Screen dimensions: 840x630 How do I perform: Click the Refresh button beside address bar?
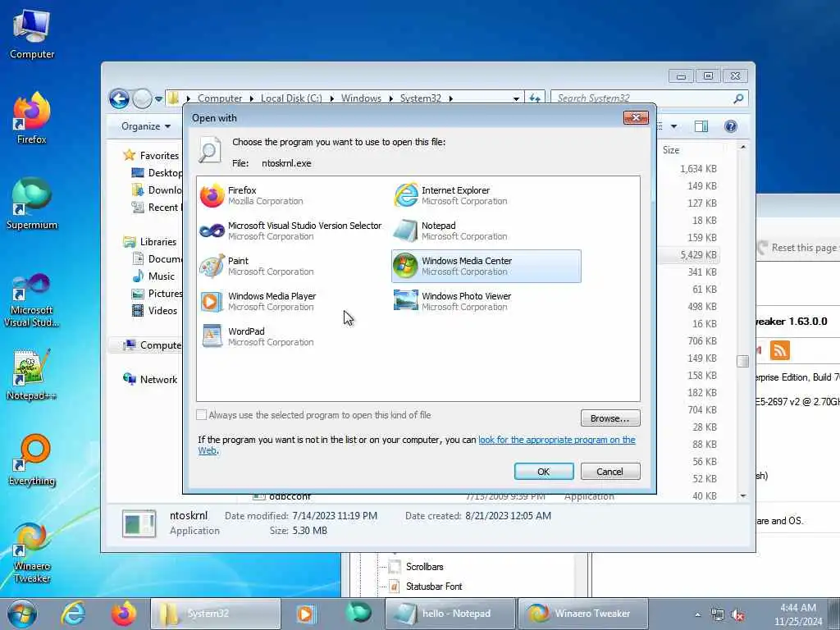tap(535, 98)
